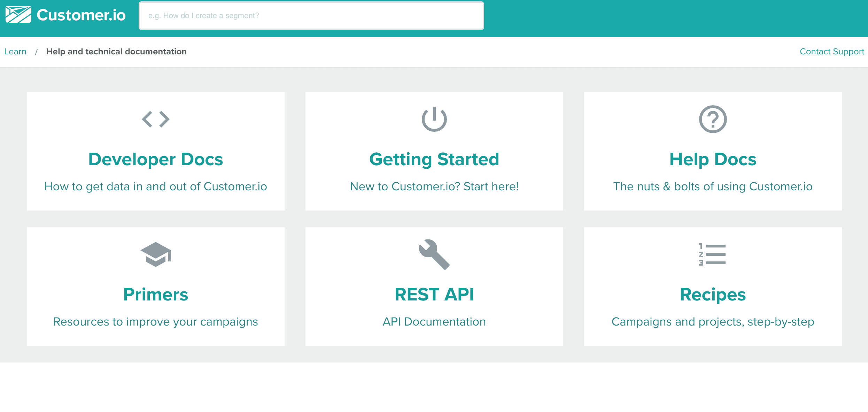Click 'Help and technical documentation' breadcrumb
868x412 pixels.
click(116, 52)
